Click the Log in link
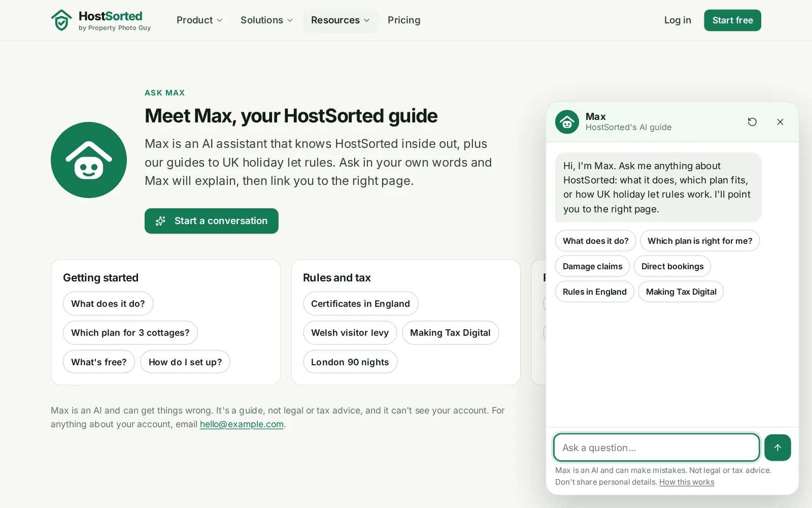This screenshot has width=812, height=508. pyautogui.click(x=678, y=20)
